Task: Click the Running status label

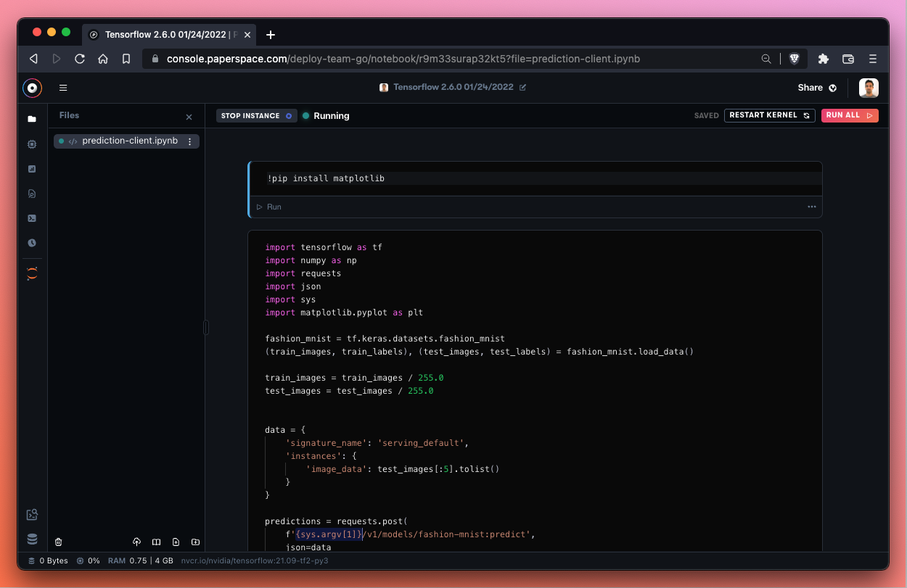Action: pos(332,116)
